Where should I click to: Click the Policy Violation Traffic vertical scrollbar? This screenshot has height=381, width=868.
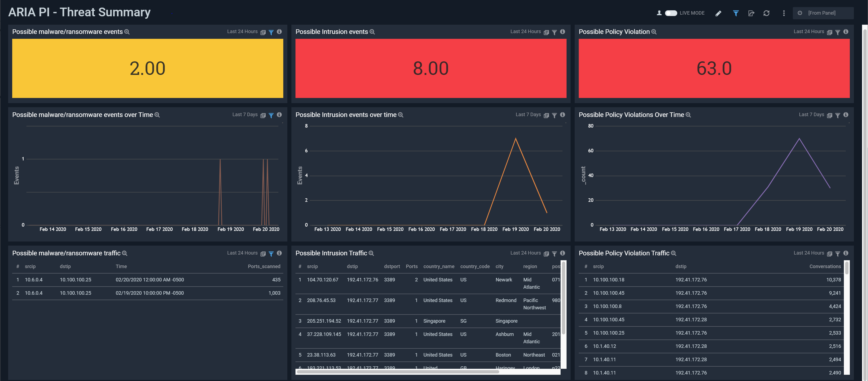tap(847, 268)
